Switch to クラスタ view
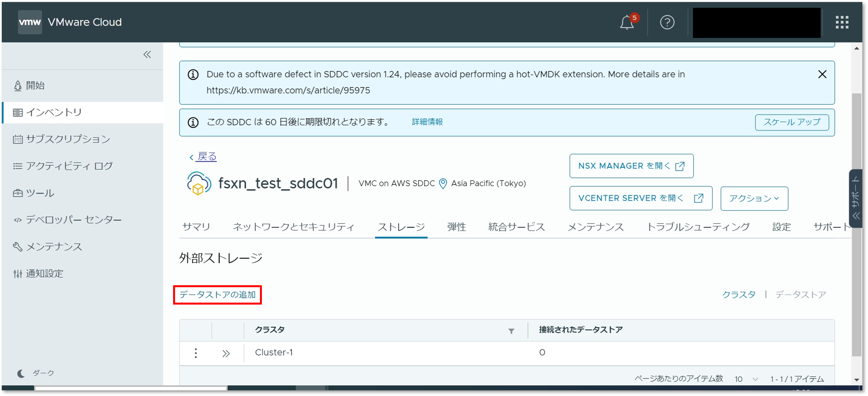This screenshot has width=868, height=396. 739,295
